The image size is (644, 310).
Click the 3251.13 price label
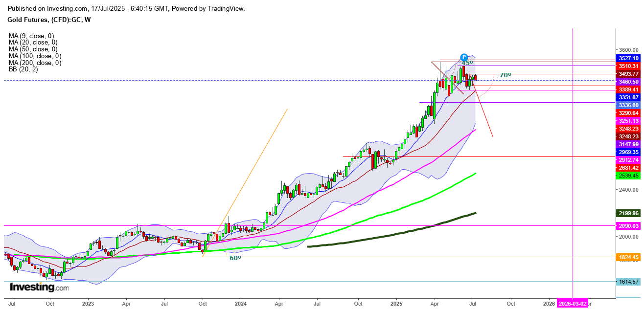coord(628,121)
